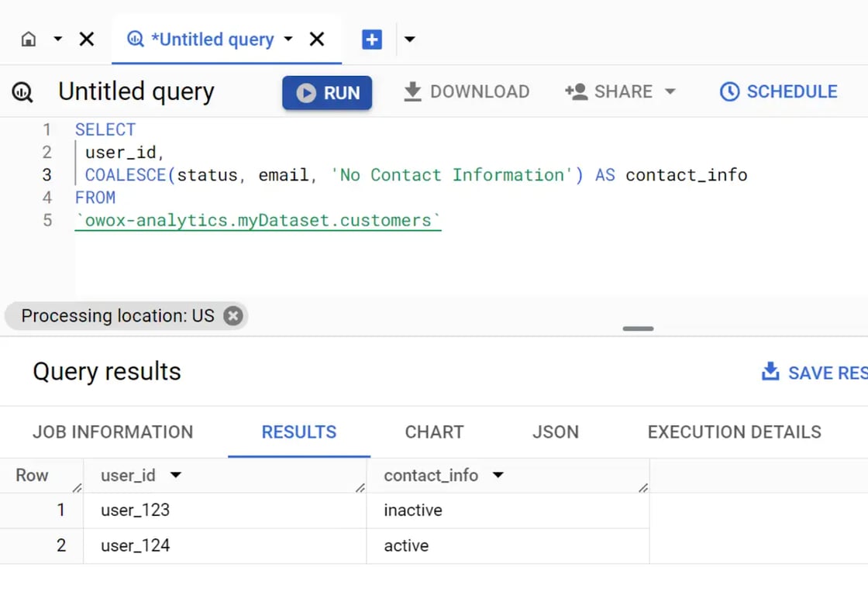Screen dimensions: 868x595
Task: Switch to the CHART tab
Action: coord(435,432)
